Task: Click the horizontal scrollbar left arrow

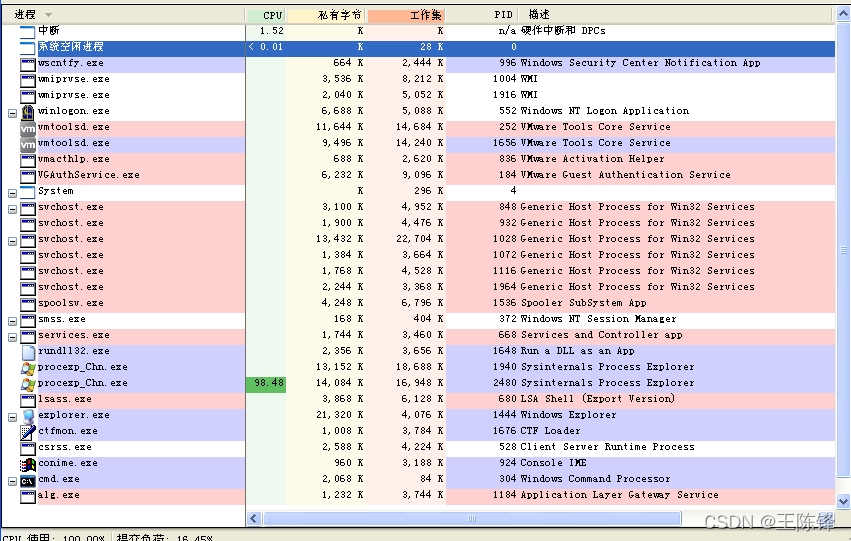Action: click(254, 519)
